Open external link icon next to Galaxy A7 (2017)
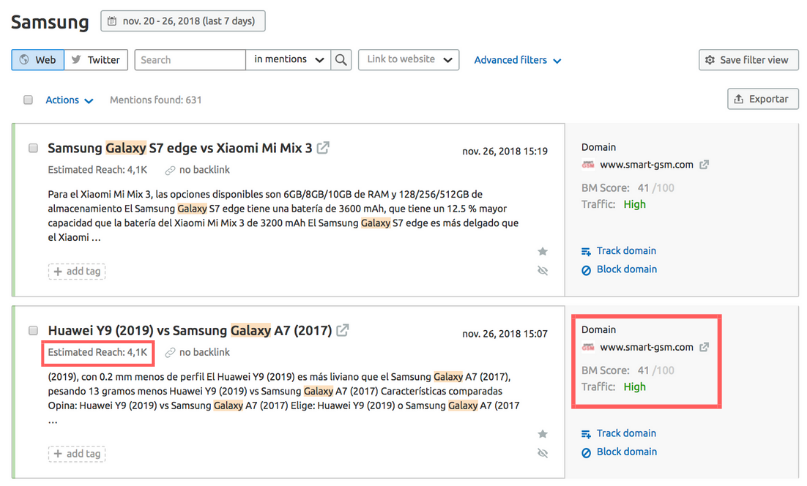Image resolution: width=807 pixels, height=486 pixels. (342, 330)
